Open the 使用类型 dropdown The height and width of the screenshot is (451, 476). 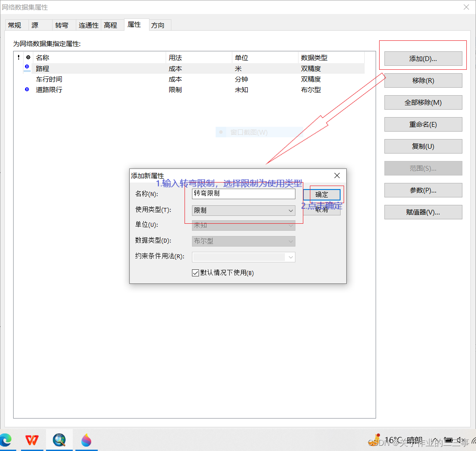pyautogui.click(x=243, y=210)
